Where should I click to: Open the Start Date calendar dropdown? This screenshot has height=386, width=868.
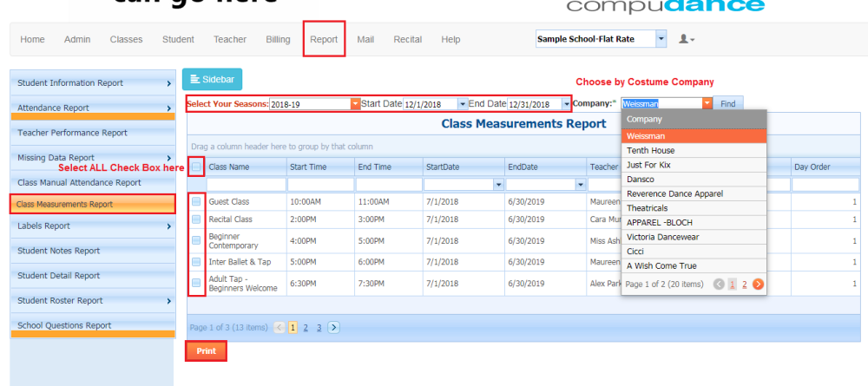tap(463, 104)
